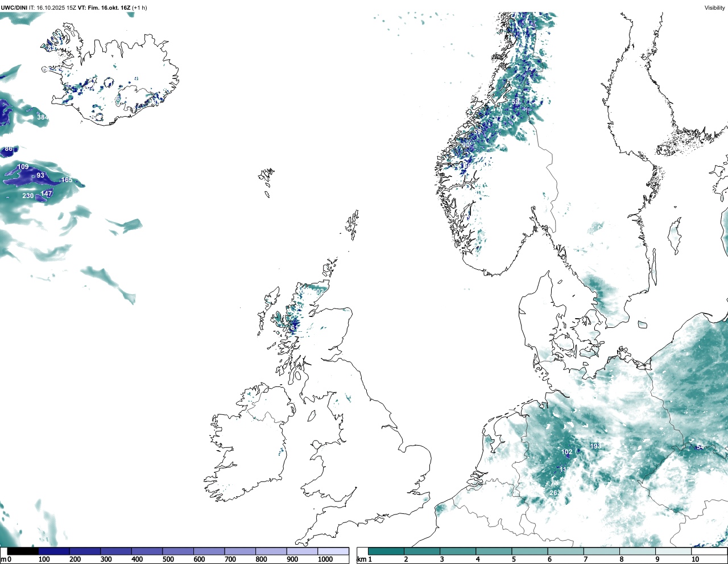Click the '230' visibility value on map
The width and height of the screenshot is (728, 564).
[28, 196]
